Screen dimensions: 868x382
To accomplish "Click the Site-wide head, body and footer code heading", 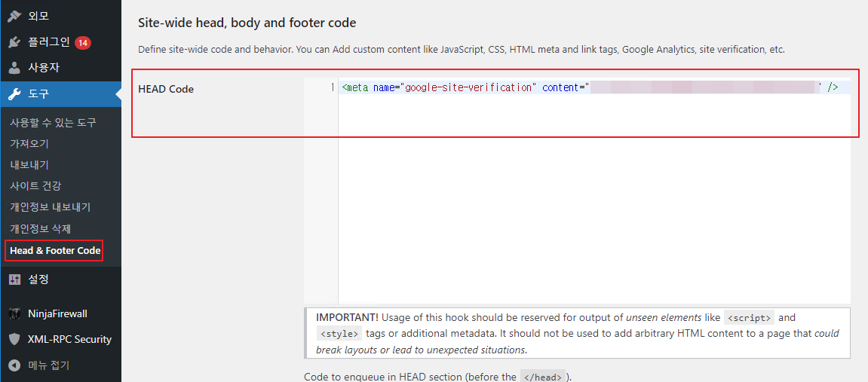I will (247, 23).
